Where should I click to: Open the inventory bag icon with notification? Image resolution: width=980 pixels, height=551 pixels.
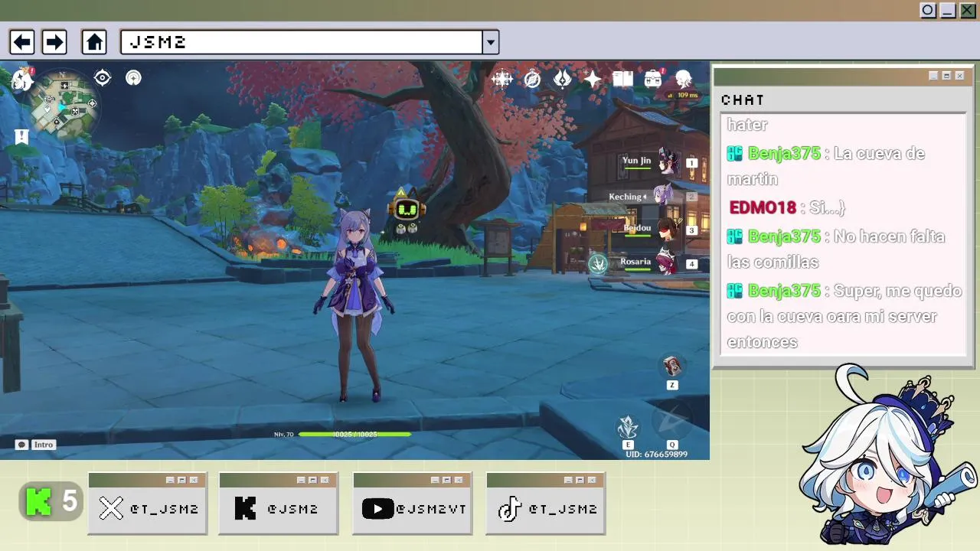[653, 78]
